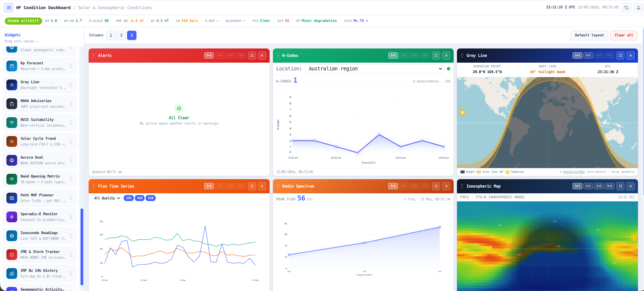Expand the K-Index widget to fullscreen

(x=436, y=56)
